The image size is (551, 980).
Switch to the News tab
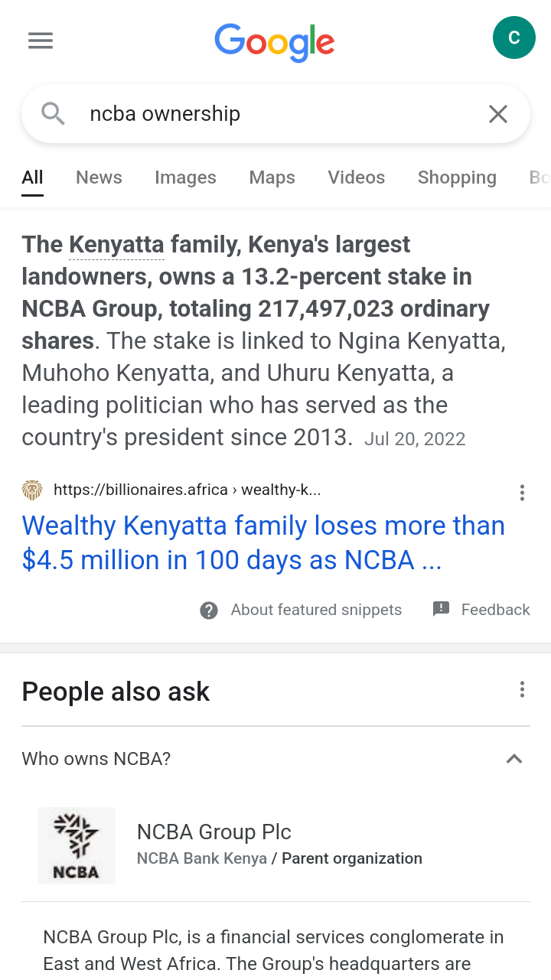(x=99, y=177)
